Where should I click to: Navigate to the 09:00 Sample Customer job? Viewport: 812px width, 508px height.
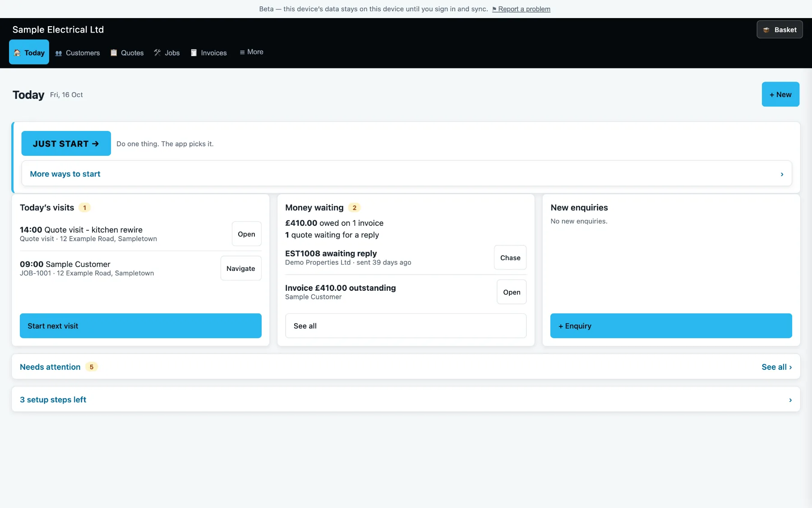click(240, 268)
